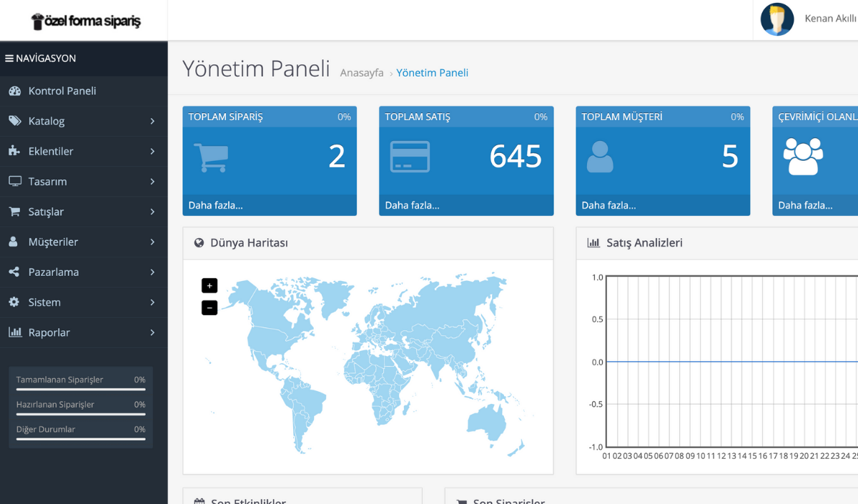Click the Tamamlanan Siparişler progress bar

(x=81, y=390)
